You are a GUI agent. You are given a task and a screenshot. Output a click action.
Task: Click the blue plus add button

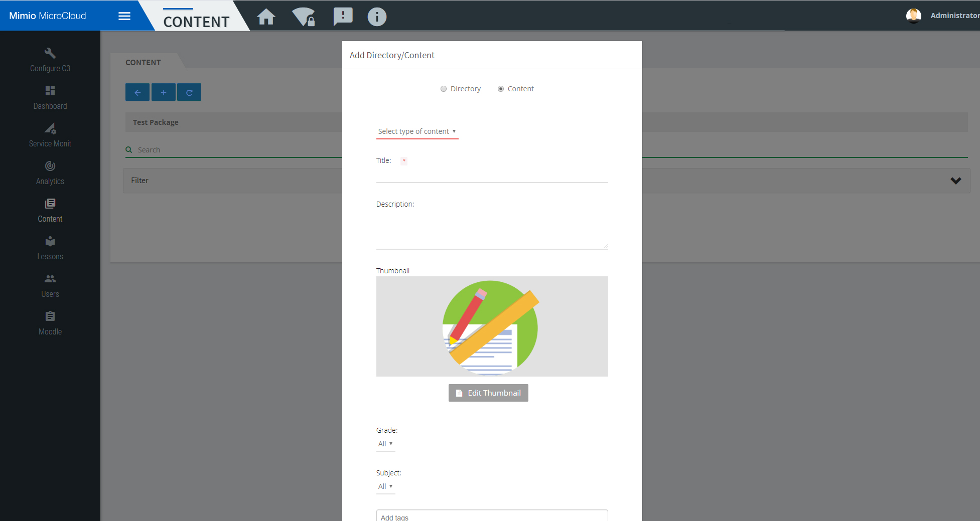164,92
